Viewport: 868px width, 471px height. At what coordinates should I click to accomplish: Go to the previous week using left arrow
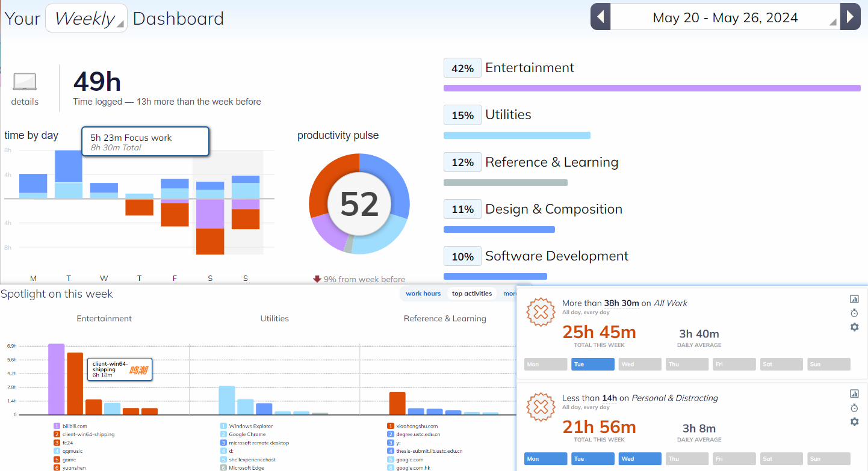601,17
